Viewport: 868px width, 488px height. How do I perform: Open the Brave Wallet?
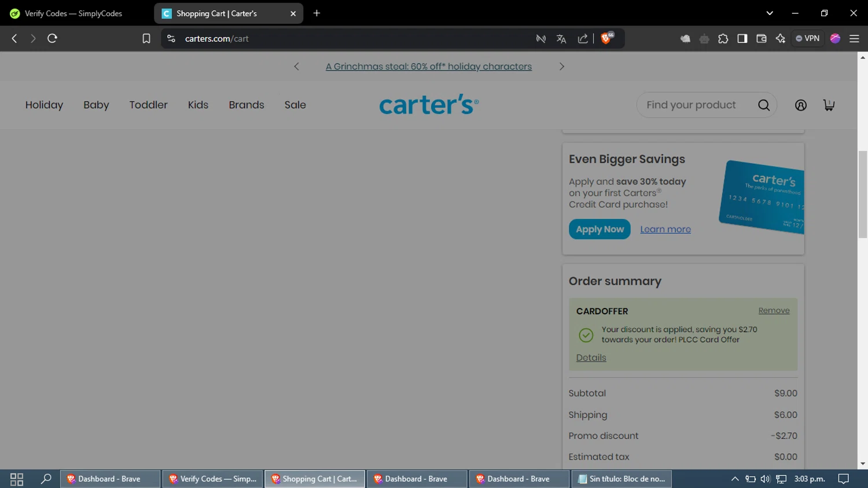click(762, 39)
